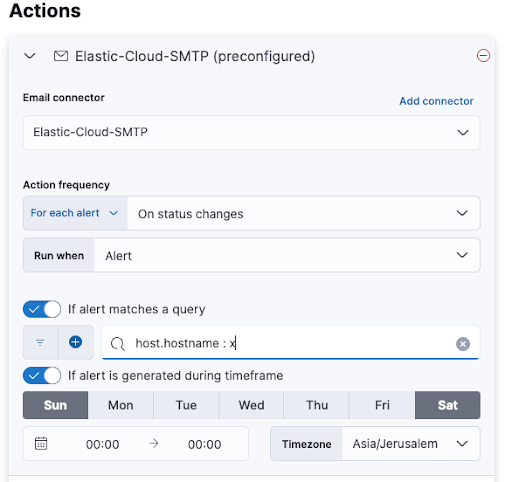Deselect the Sun day button

55,405
